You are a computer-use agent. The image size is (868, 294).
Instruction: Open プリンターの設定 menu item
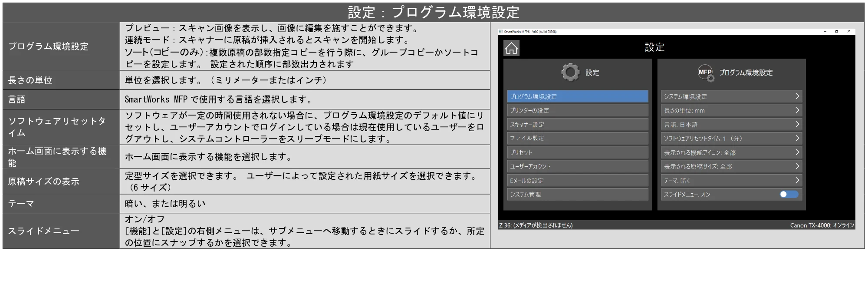pyautogui.click(x=577, y=110)
